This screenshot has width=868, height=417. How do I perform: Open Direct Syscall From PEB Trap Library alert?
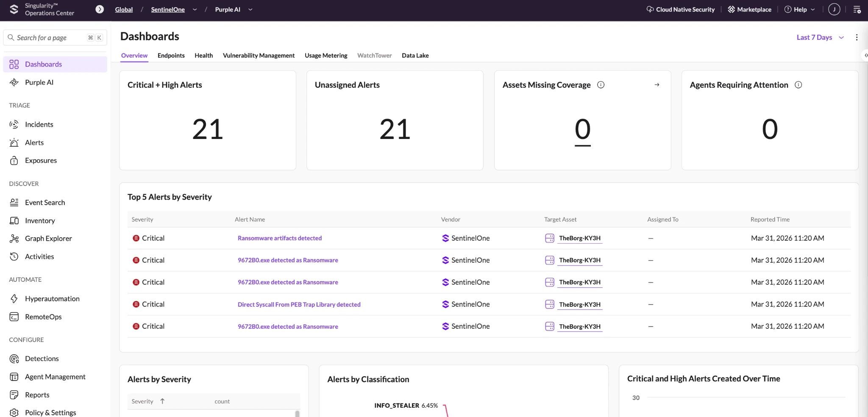tap(299, 304)
